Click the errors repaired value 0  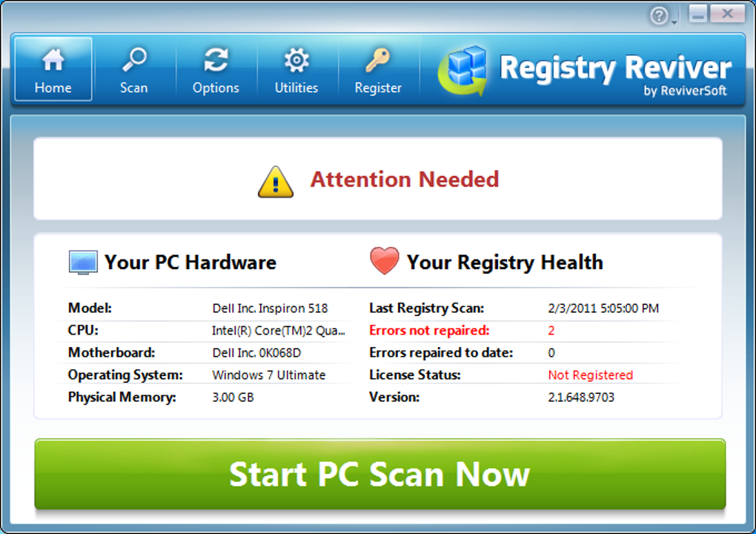pyautogui.click(x=551, y=353)
